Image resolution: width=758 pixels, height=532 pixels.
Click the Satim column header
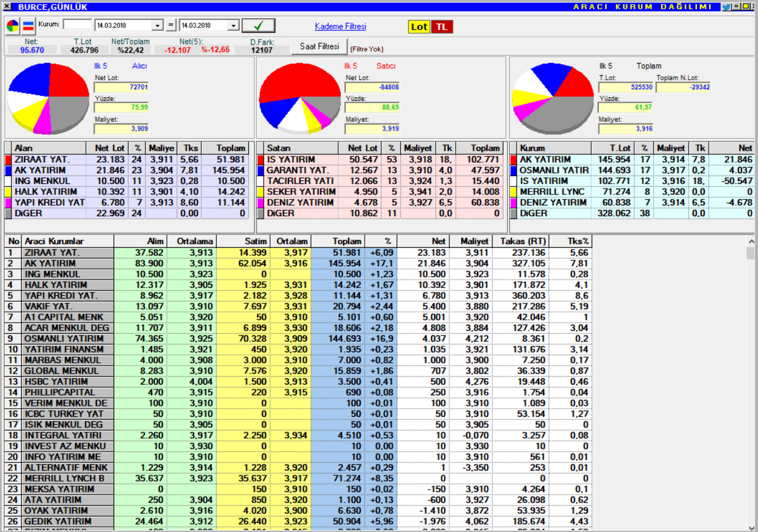(243, 241)
